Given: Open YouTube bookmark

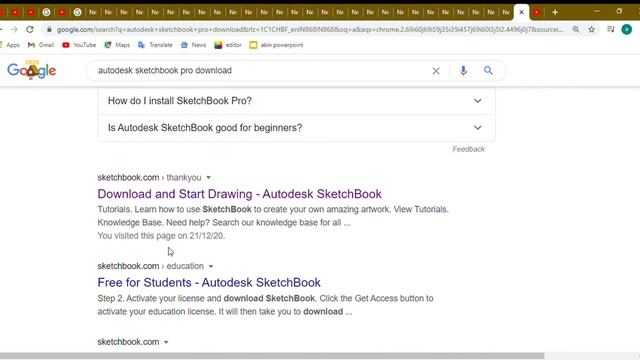Looking at the screenshot, I should (x=79, y=45).
